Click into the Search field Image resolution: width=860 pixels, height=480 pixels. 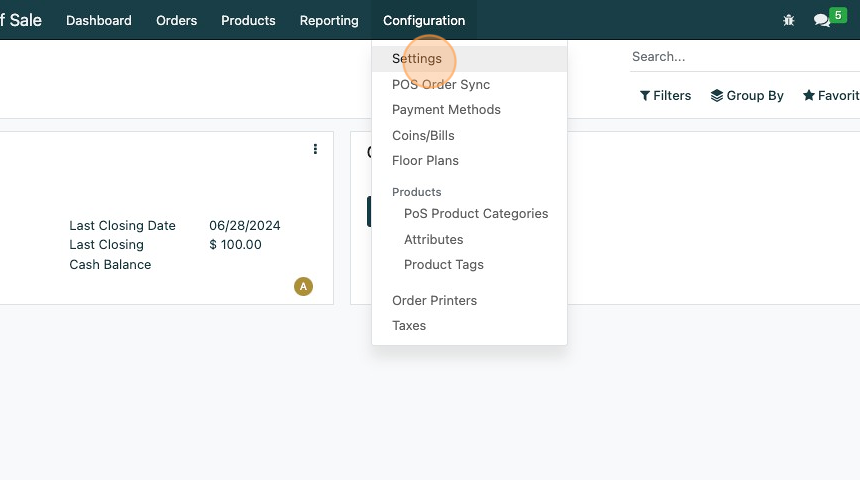pyautogui.click(x=740, y=57)
